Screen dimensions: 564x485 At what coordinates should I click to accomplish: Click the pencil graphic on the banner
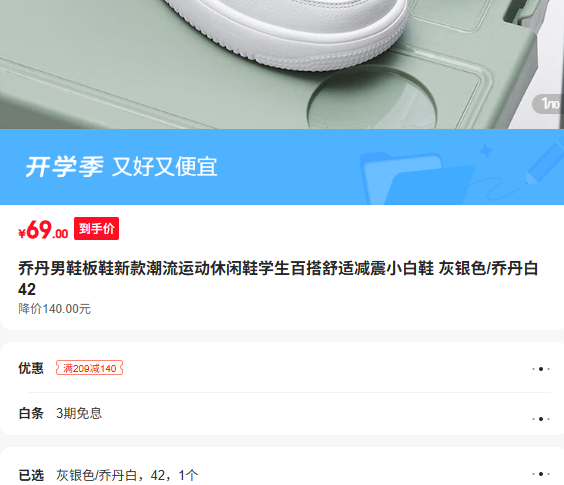coord(545,161)
